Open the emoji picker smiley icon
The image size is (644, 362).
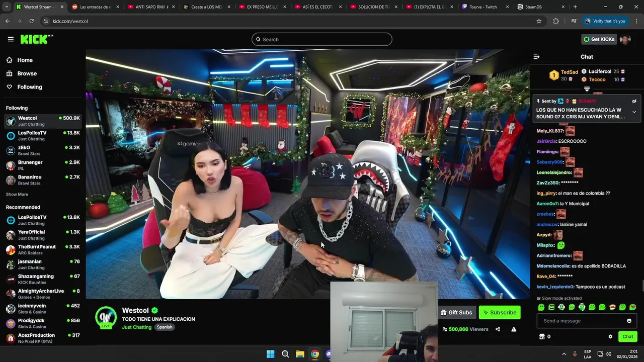[x=629, y=321]
